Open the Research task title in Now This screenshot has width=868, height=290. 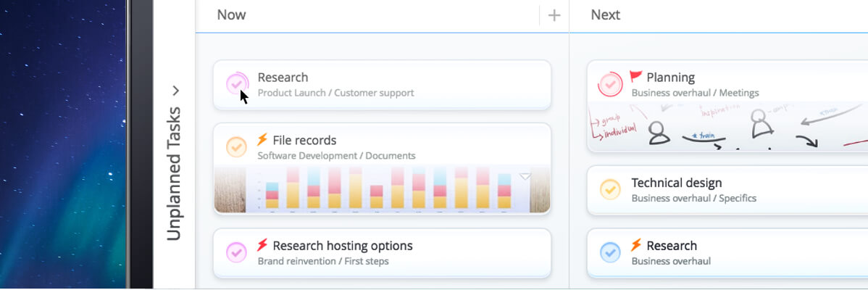click(x=283, y=78)
